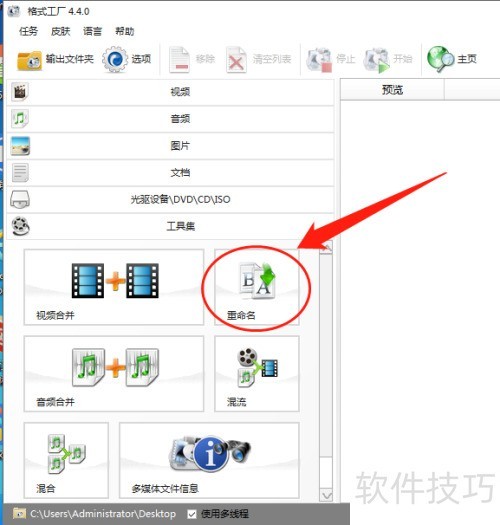
Task: Open 多媒体文件信息 media info tool
Action: click(209, 460)
